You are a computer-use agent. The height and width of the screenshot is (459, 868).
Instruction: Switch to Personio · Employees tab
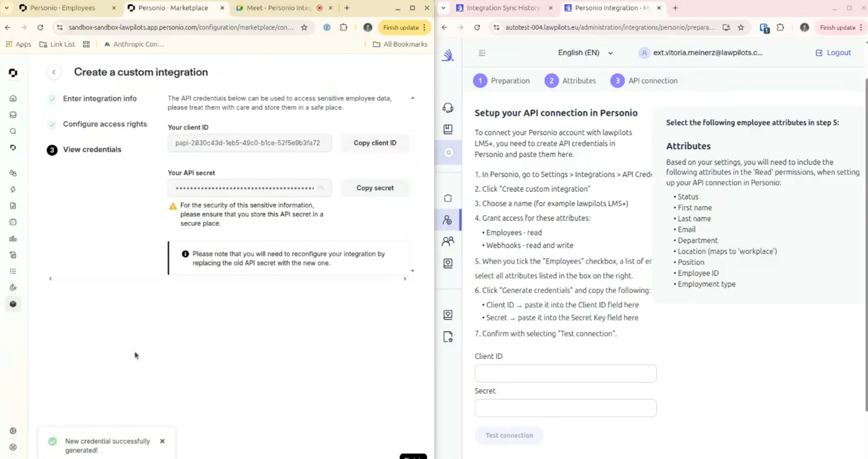coord(63,8)
